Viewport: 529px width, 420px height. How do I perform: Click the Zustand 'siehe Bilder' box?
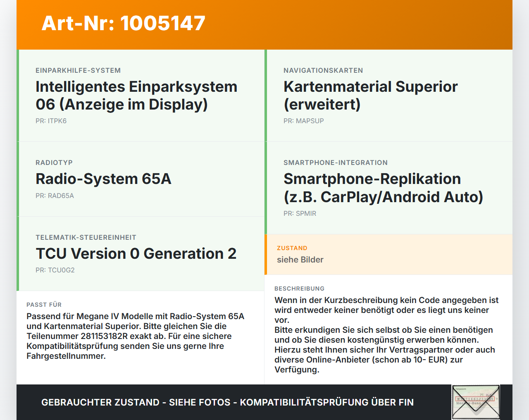[x=388, y=255]
